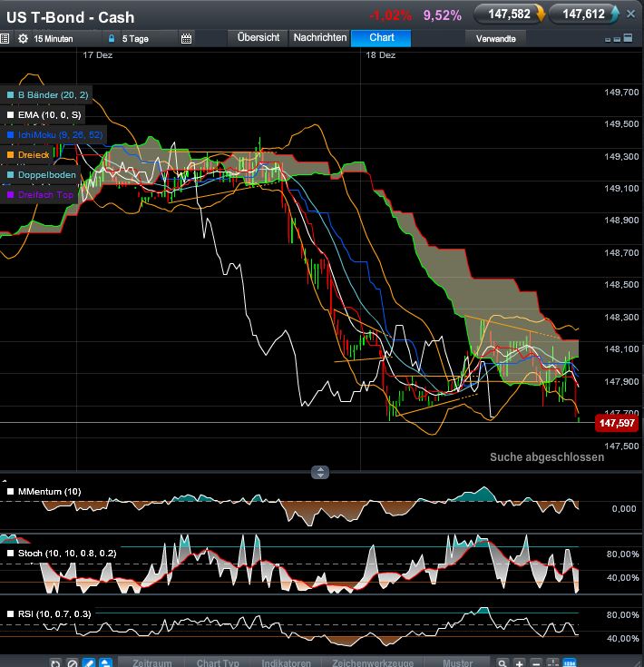The image size is (644, 667).
Task: Open the Verwandte tab
Action: pos(495,38)
